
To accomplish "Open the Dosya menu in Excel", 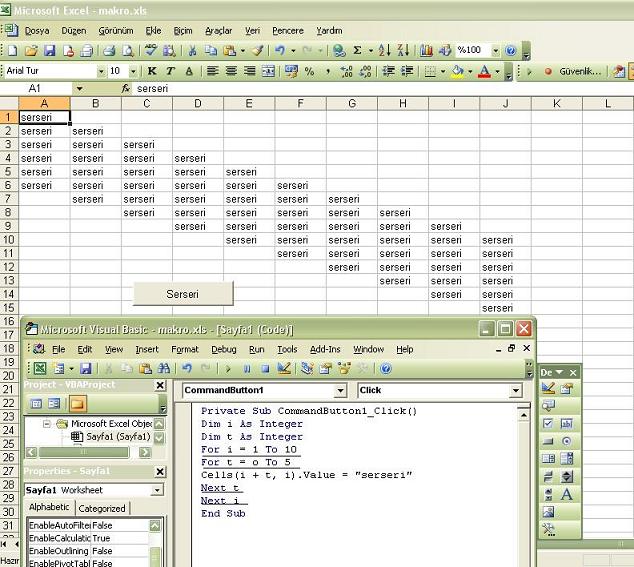I will 37,31.
